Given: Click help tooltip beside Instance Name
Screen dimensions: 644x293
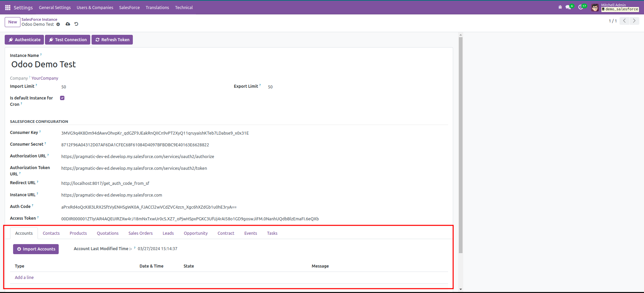Looking at the screenshot, I should [x=41, y=54].
